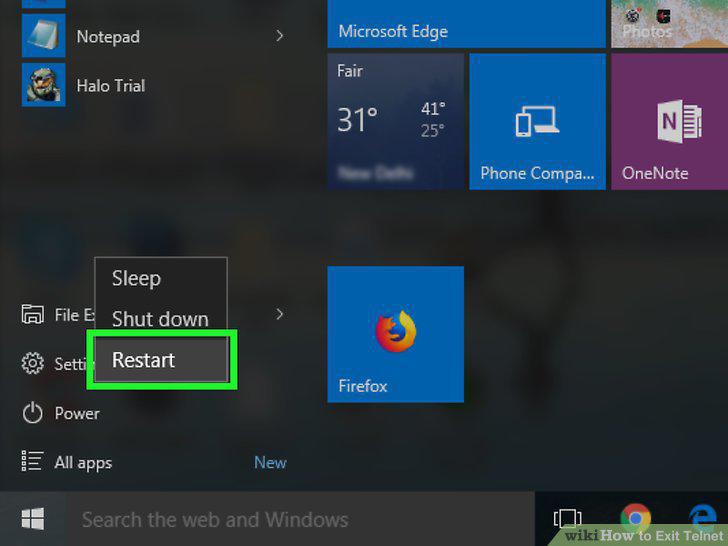Open the Weather tile showing 31°
This screenshot has width=728, height=546.
[x=396, y=121]
